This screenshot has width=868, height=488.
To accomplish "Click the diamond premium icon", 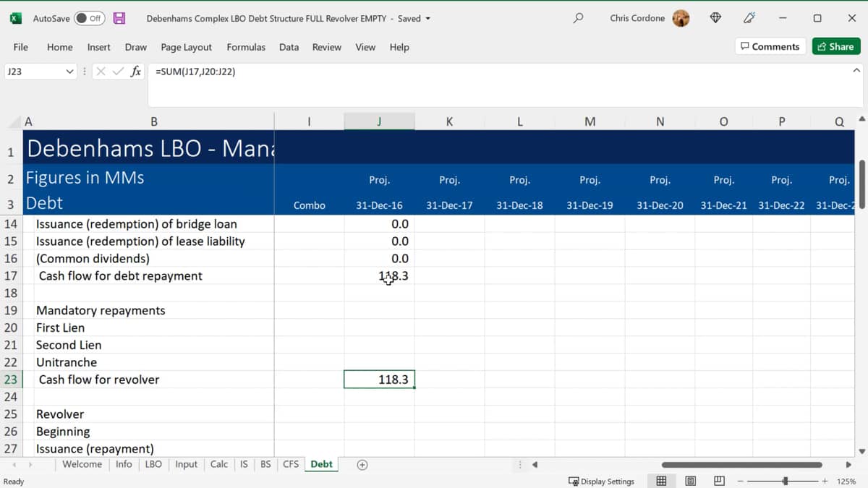I will (x=715, y=18).
